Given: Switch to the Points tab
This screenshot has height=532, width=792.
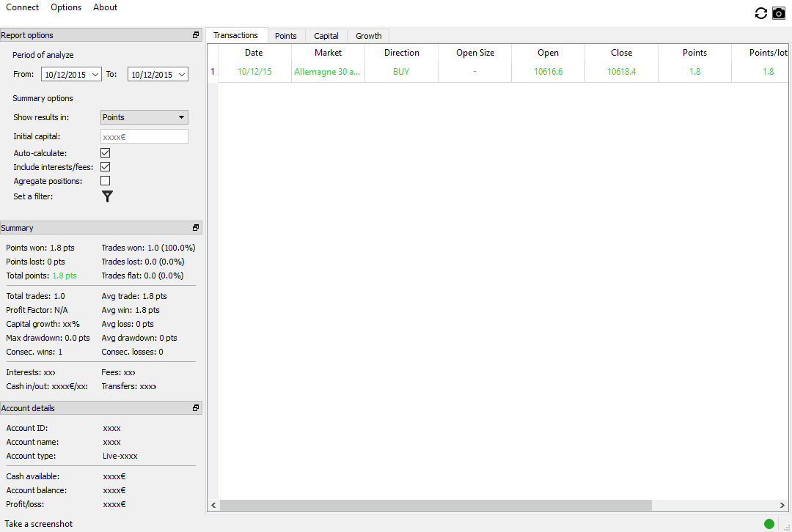Looking at the screenshot, I should (286, 36).
